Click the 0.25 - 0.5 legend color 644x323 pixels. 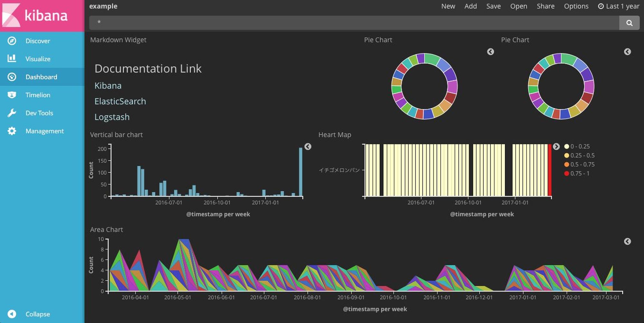(x=567, y=156)
